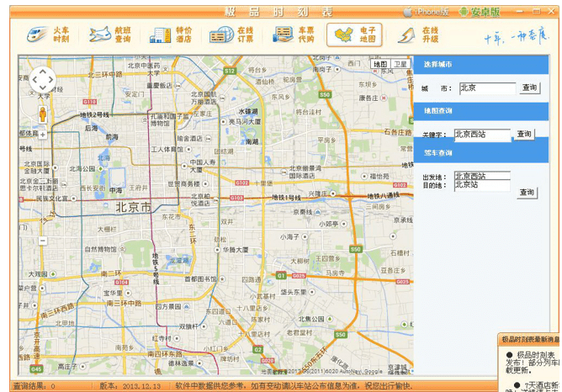Screen dimensions: 562x392
Task: Open the 车票代购 ticket purchase service
Action: click(x=294, y=34)
